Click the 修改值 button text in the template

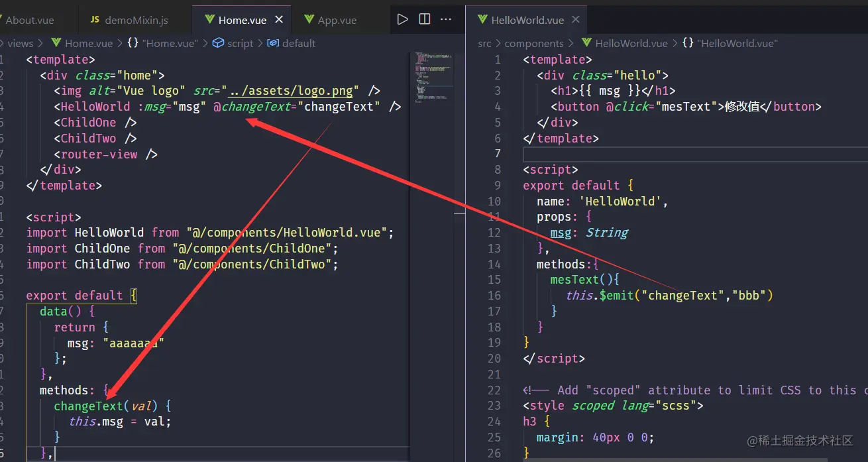742,107
